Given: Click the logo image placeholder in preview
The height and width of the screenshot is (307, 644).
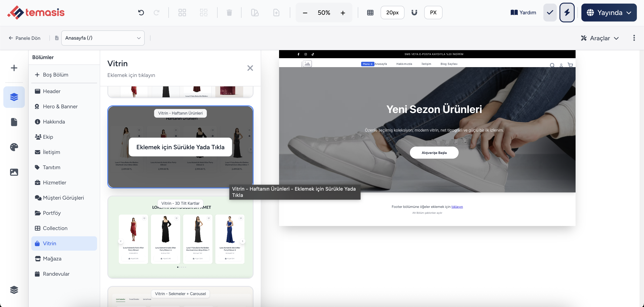Looking at the screenshot, I should pyautogui.click(x=307, y=64).
